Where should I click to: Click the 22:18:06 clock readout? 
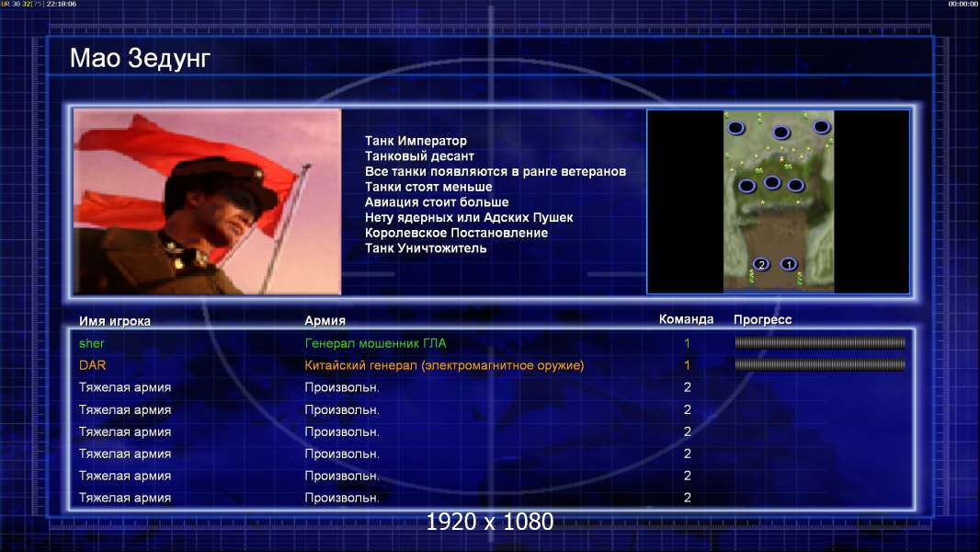pos(62,4)
